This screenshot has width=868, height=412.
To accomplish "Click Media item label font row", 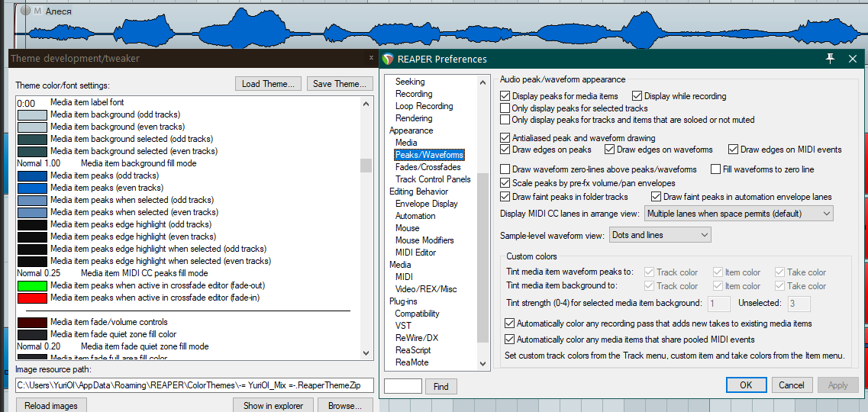I will pyautogui.click(x=189, y=102).
